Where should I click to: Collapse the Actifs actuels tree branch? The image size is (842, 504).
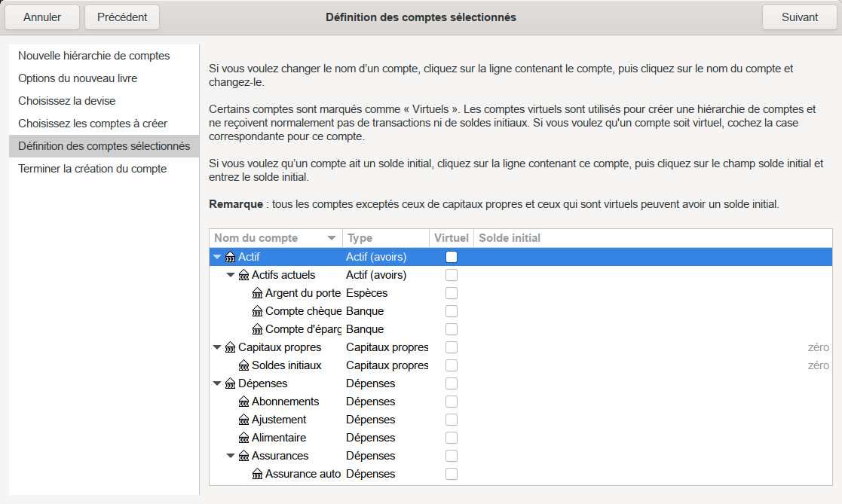(x=231, y=275)
